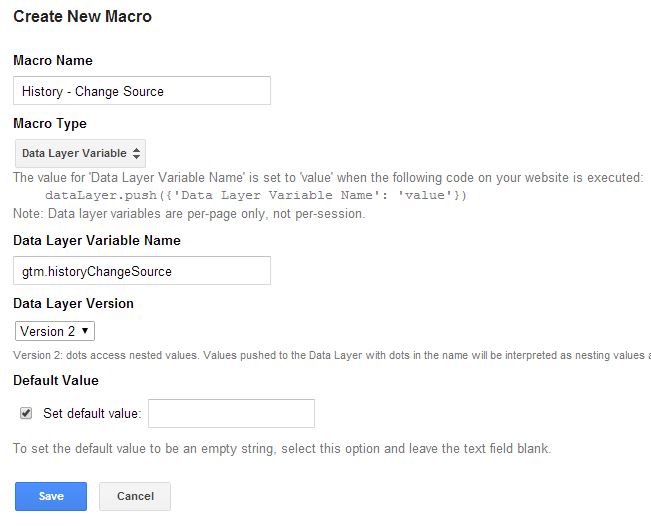651x526 pixels.
Task: Focus the Macro Name text field
Action: click(x=142, y=91)
